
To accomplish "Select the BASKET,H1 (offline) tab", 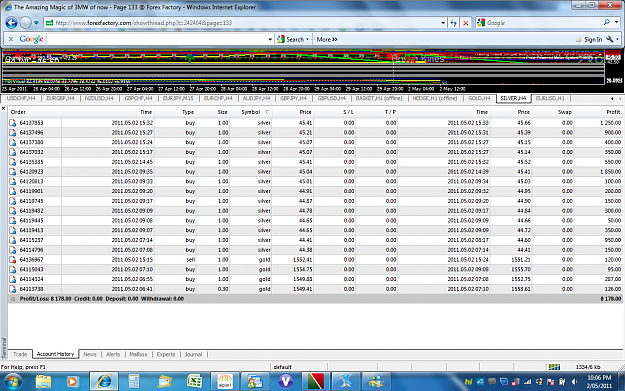I will click(379, 98).
